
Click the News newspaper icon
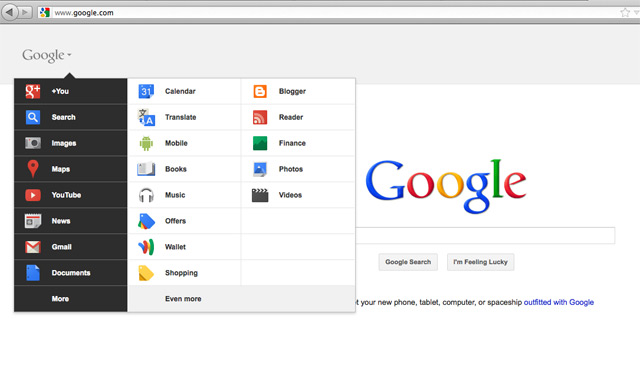(33, 221)
